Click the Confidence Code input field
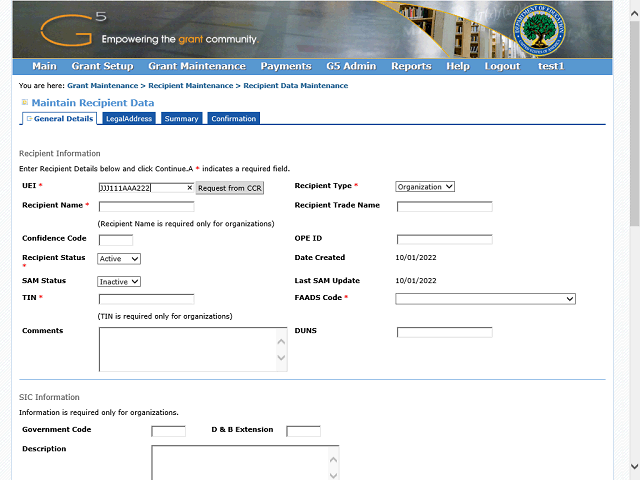 (x=116, y=240)
